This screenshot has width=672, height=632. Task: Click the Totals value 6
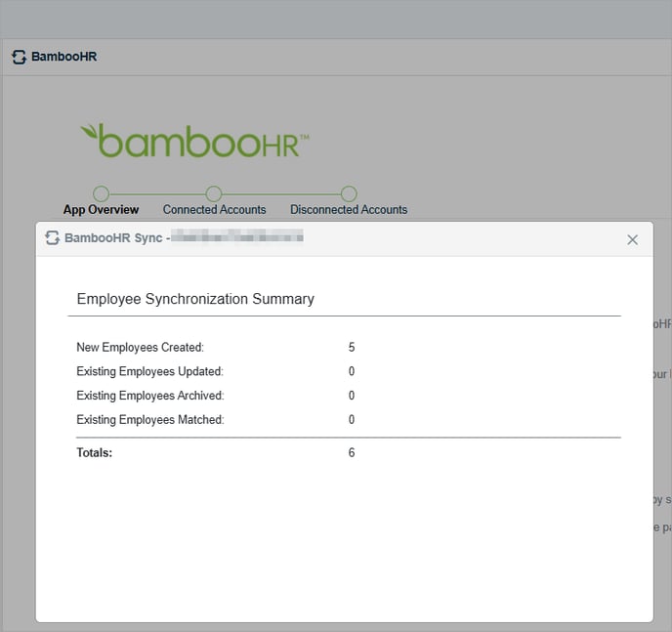click(352, 452)
